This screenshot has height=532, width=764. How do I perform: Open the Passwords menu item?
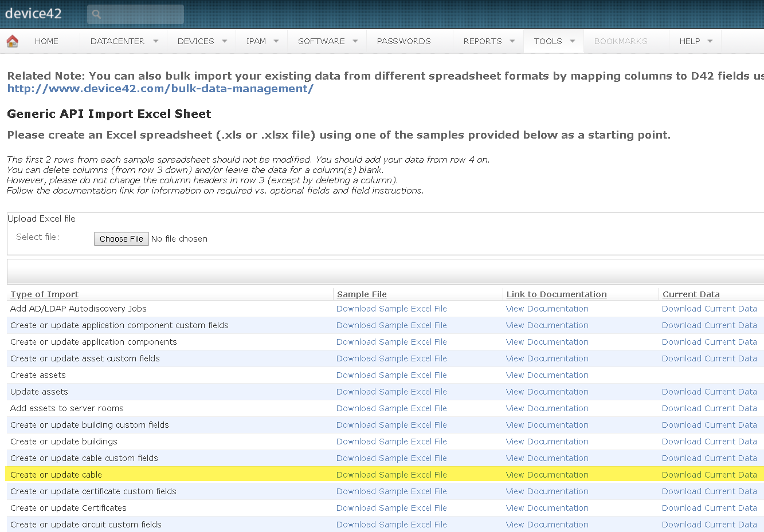[403, 41]
